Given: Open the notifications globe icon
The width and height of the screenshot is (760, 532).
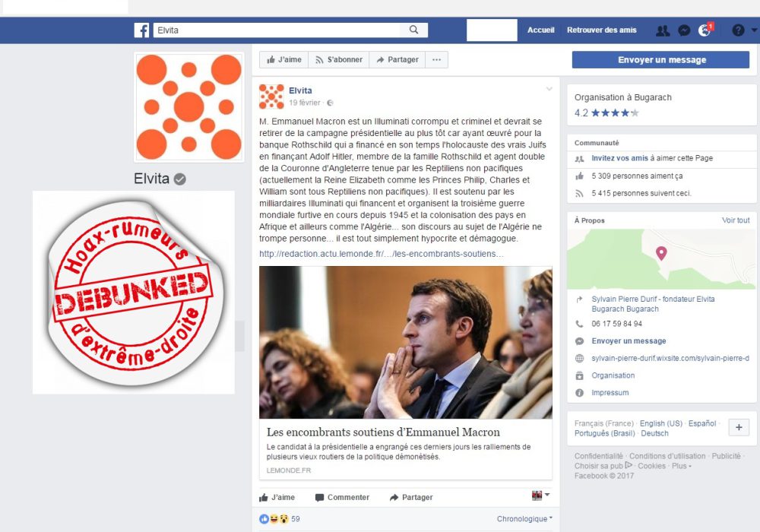Looking at the screenshot, I should pos(705,30).
